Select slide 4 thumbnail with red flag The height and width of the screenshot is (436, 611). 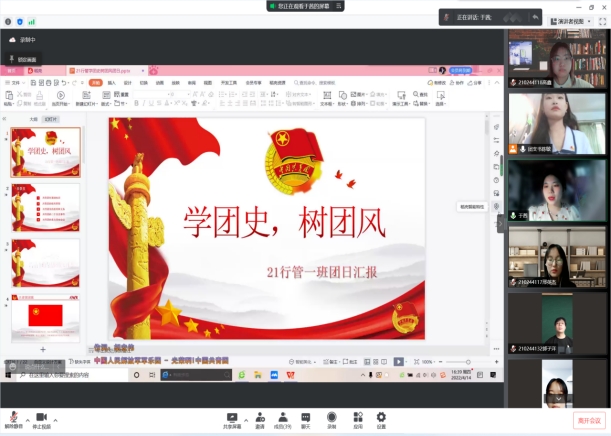pyautogui.click(x=46, y=318)
